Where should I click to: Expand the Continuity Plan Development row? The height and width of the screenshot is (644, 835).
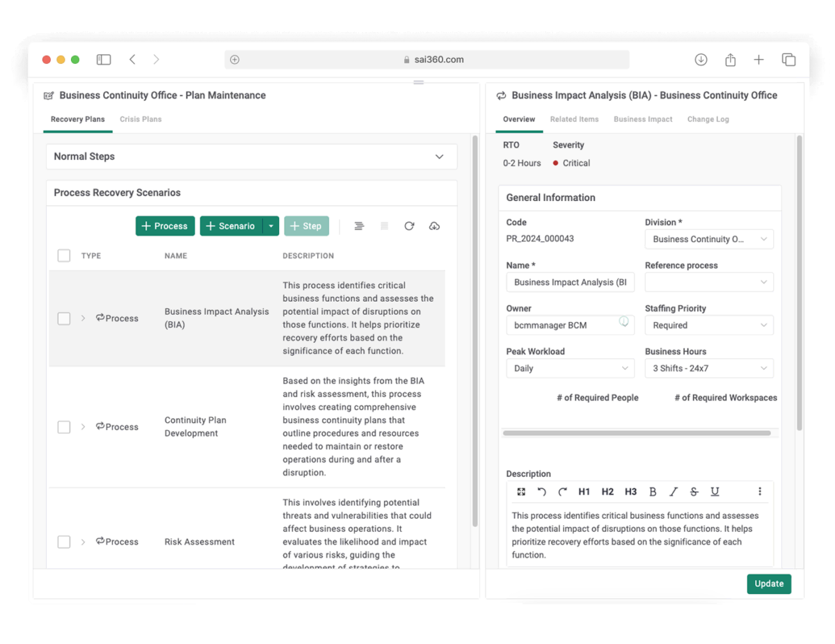click(x=83, y=427)
